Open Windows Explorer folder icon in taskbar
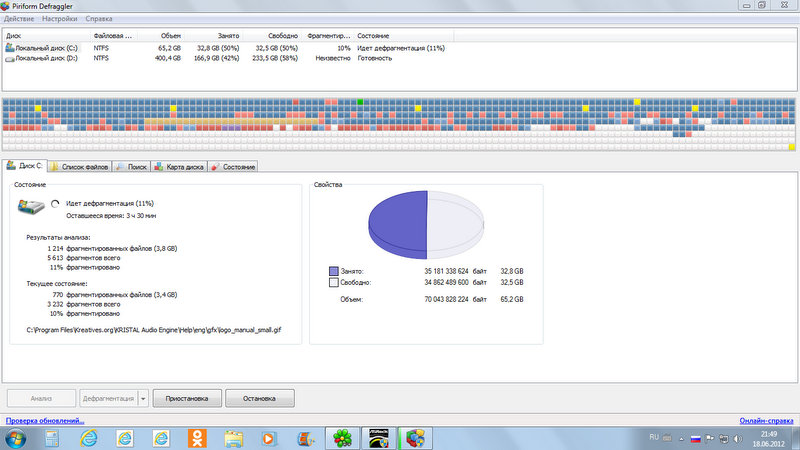This screenshot has height=450, width=800. [x=233, y=438]
